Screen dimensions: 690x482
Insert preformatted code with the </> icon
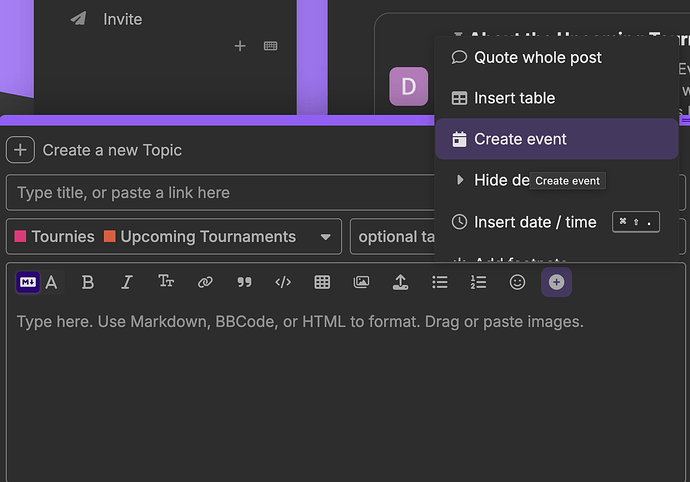pyautogui.click(x=283, y=283)
